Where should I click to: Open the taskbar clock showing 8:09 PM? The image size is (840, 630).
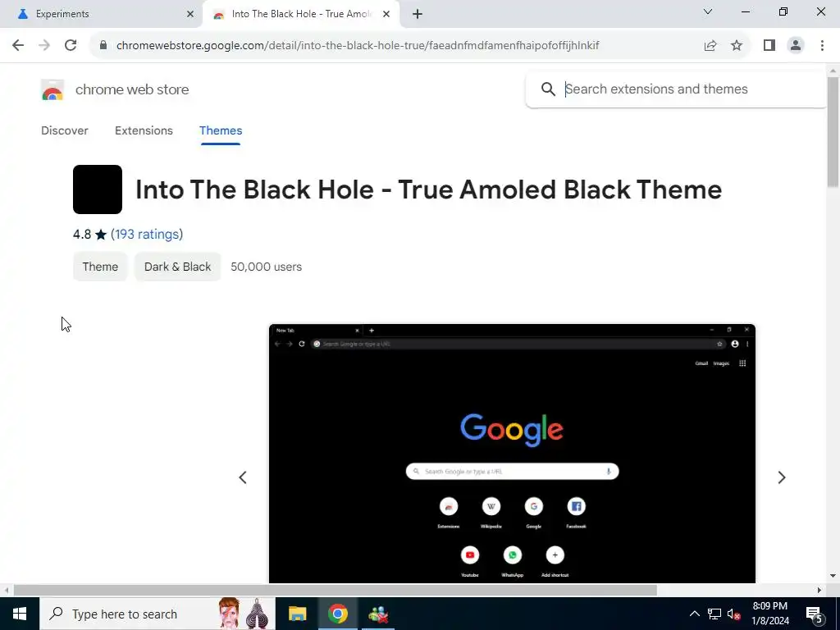pyautogui.click(x=770, y=614)
